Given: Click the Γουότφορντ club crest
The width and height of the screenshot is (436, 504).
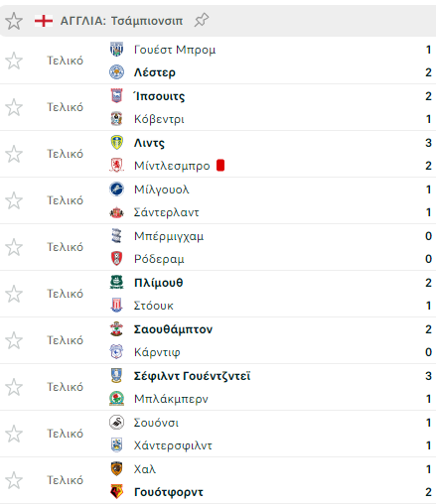Looking at the screenshot, I should point(116,492).
